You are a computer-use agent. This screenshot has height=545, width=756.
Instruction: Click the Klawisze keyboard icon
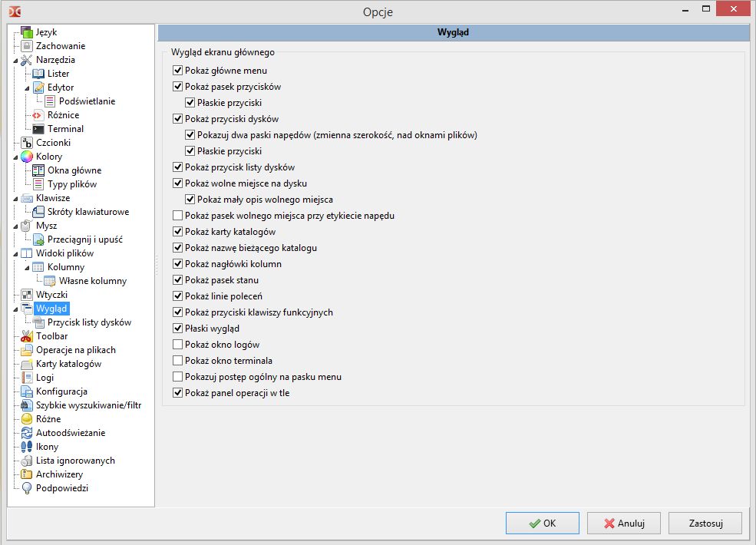[27, 198]
